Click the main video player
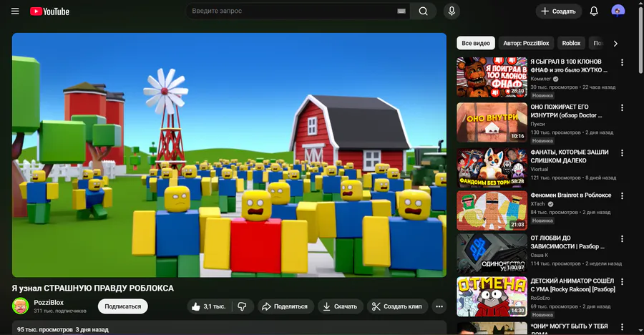Image resolution: width=644 pixels, height=335 pixels. [x=229, y=155]
